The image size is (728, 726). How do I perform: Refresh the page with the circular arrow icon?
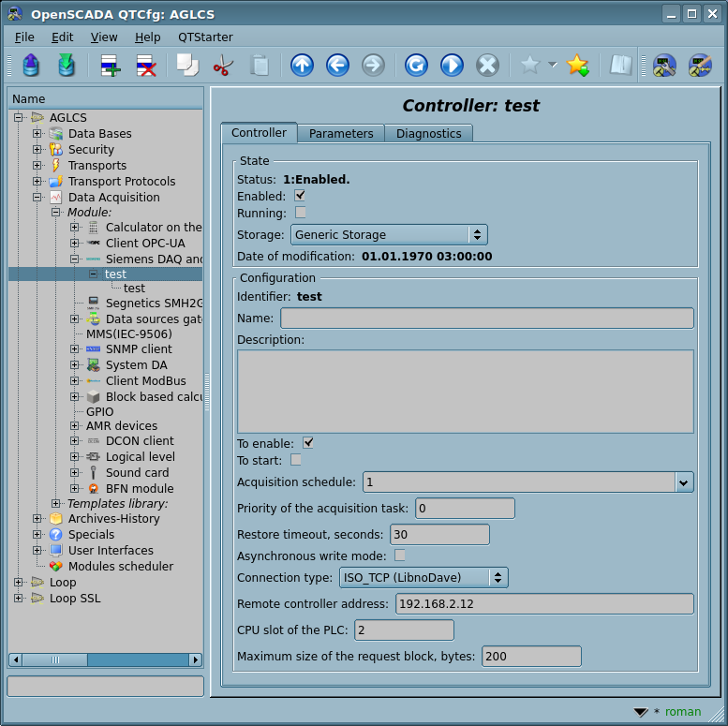(416, 66)
